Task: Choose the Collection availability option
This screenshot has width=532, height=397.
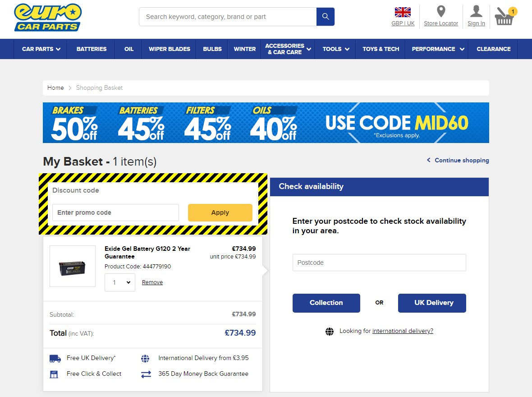Action: tap(326, 303)
